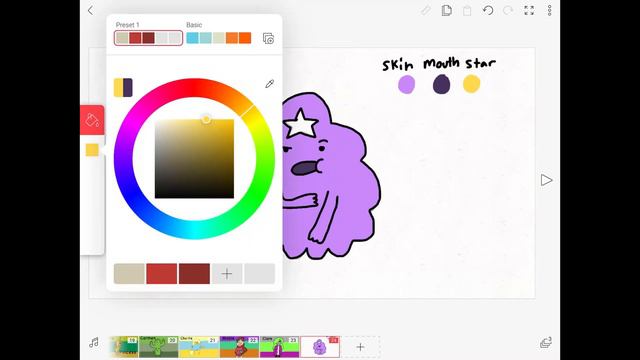Click the white star on the character
Viewport: 640px width, 360px height.
(300, 123)
